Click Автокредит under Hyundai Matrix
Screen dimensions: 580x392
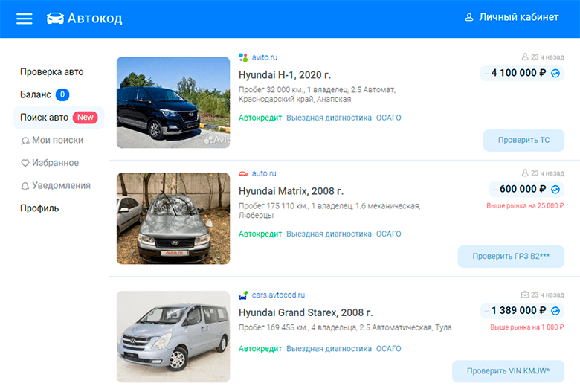click(x=260, y=234)
